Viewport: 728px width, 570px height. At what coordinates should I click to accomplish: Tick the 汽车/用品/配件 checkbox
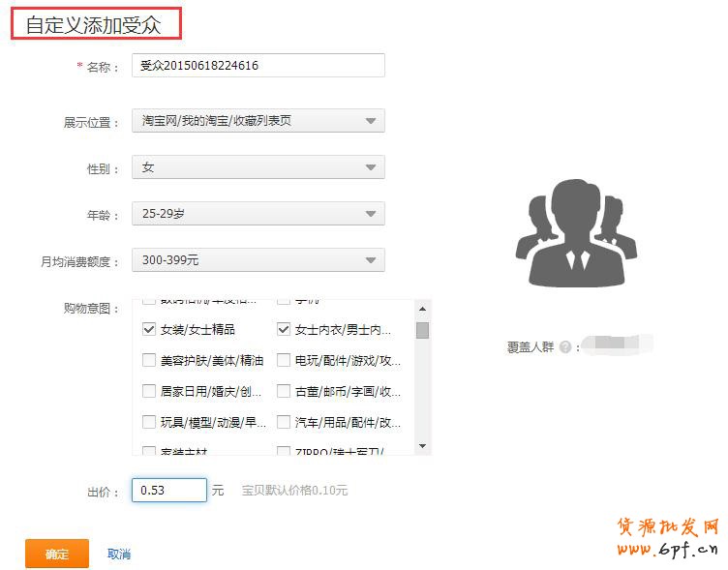(x=284, y=422)
